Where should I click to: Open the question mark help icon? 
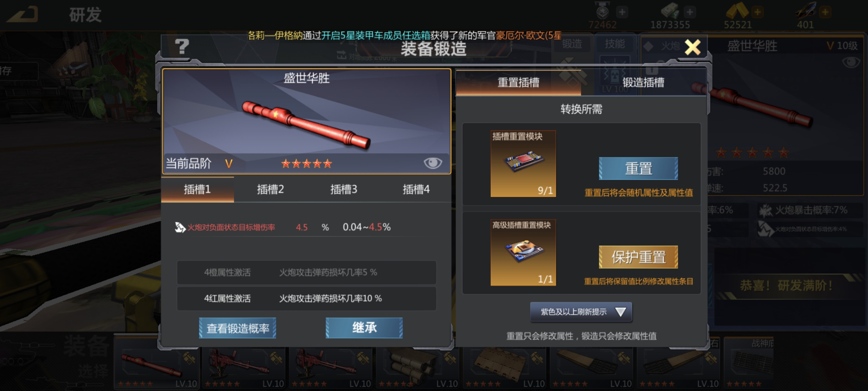tap(182, 47)
